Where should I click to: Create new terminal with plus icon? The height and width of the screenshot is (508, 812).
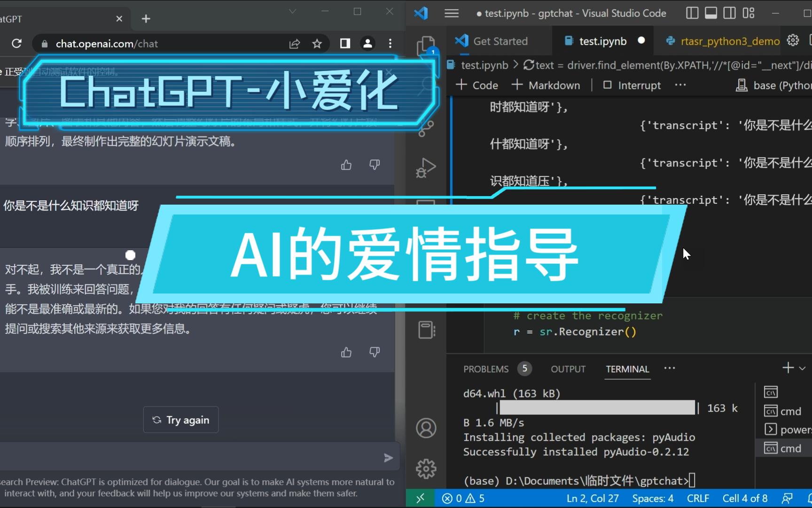(788, 368)
